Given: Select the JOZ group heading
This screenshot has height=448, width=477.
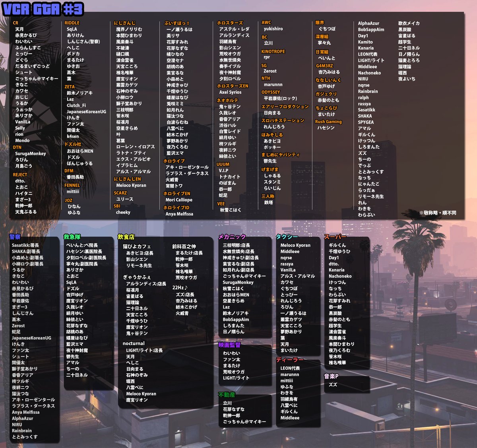Looking at the screenshot, I should pyautogui.click(x=69, y=200).
